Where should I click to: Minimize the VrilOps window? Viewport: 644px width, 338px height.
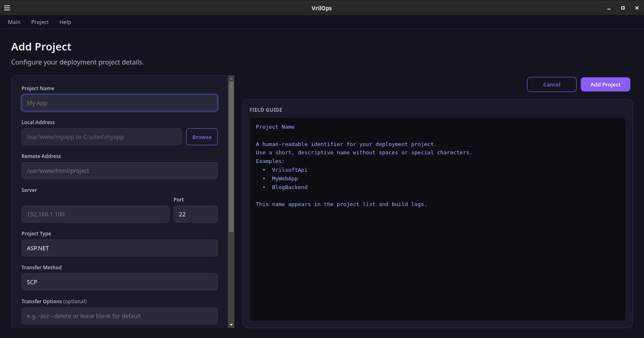tap(609, 8)
